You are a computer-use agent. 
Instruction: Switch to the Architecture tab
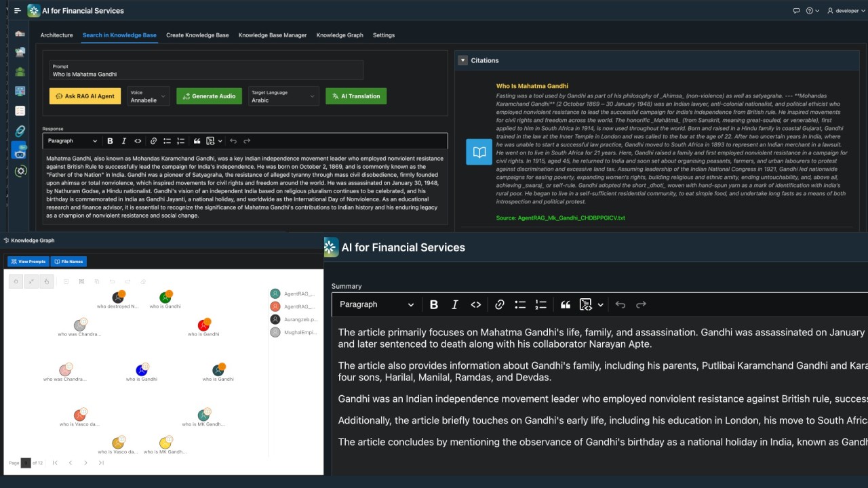pos(56,35)
